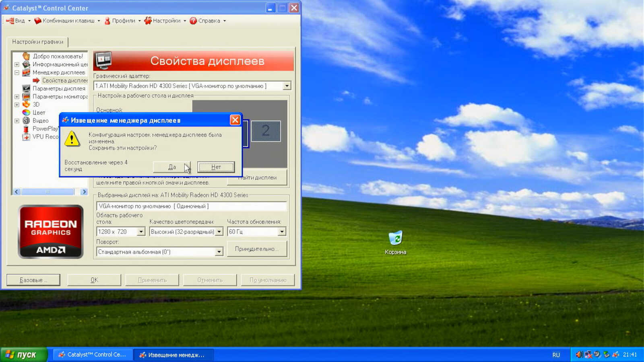Click the disconnected network tray icon

588,354
